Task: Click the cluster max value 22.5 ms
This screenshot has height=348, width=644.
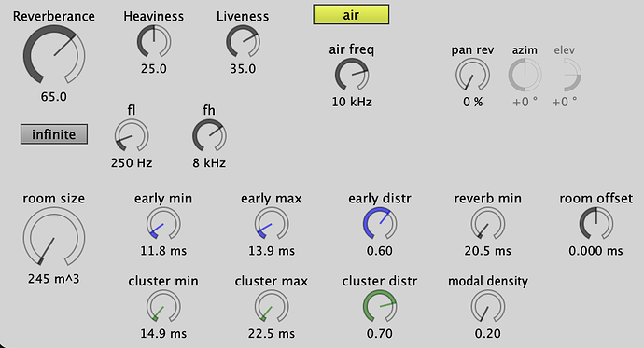Action: (272, 334)
